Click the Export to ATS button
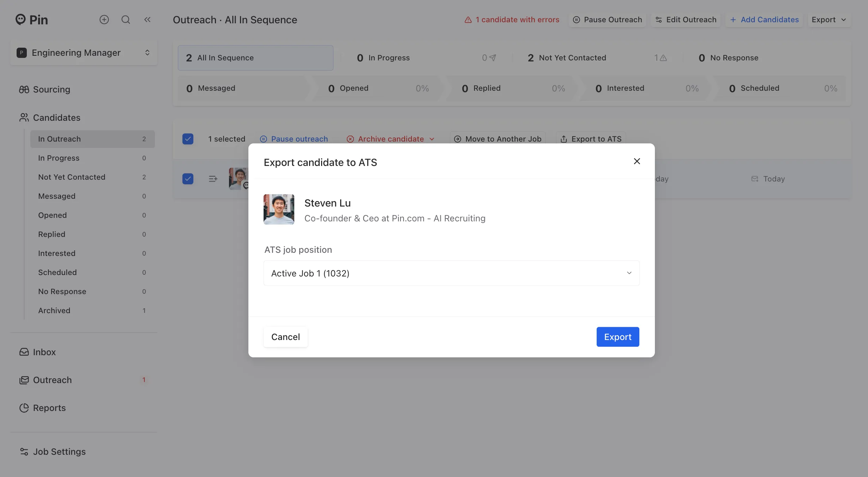Screen dimensions: 868x477 click(x=591, y=139)
